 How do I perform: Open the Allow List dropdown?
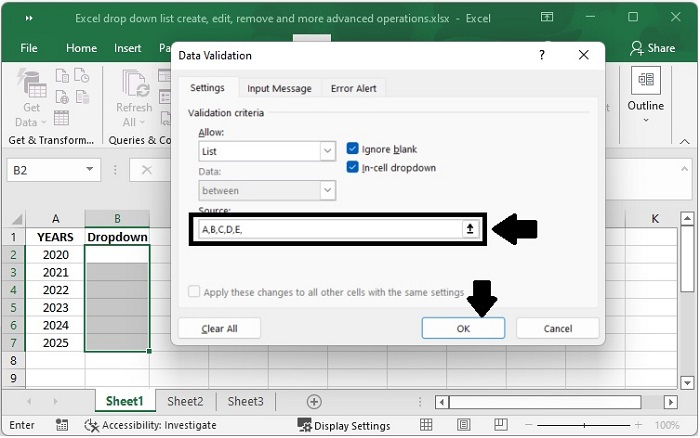point(327,151)
